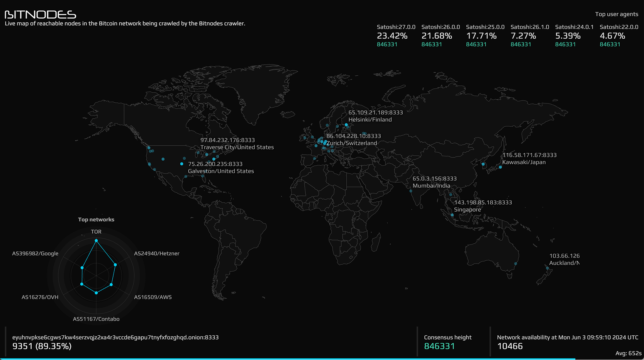This screenshot has height=360, width=644.
Task: Click the TOR network label
Action: 96,232
